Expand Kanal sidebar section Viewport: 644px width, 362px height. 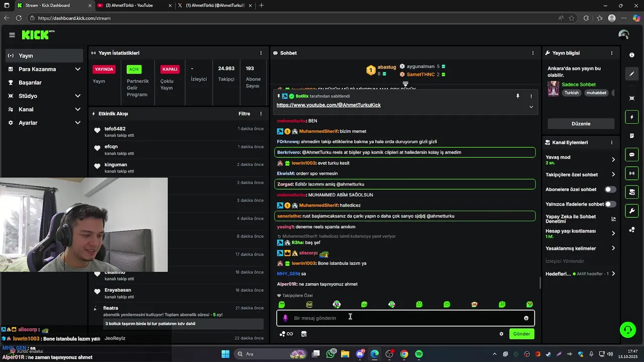point(77,109)
